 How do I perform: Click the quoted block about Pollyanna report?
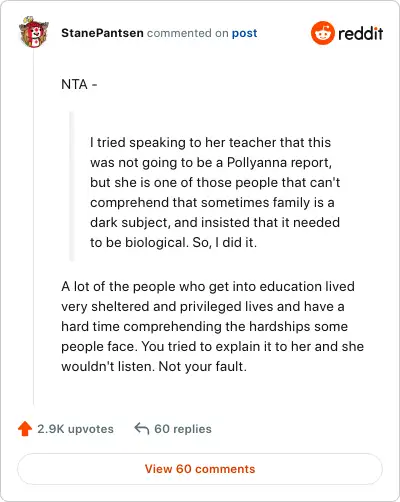pos(215,192)
